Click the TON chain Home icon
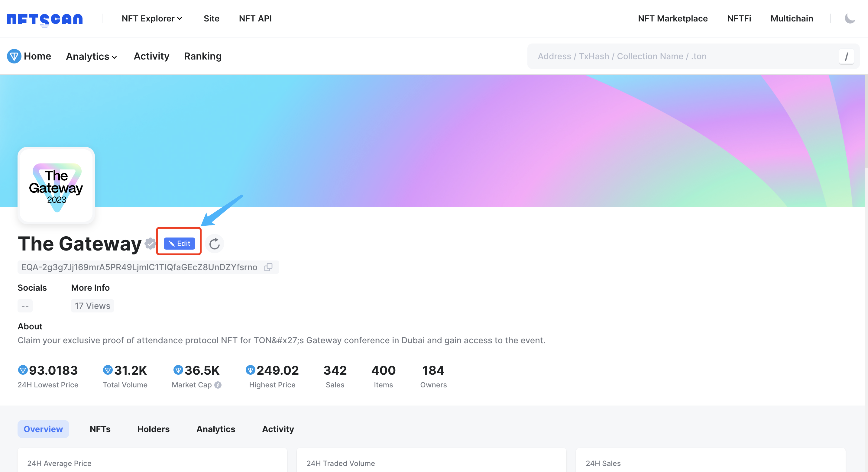The image size is (868, 472). click(x=14, y=56)
